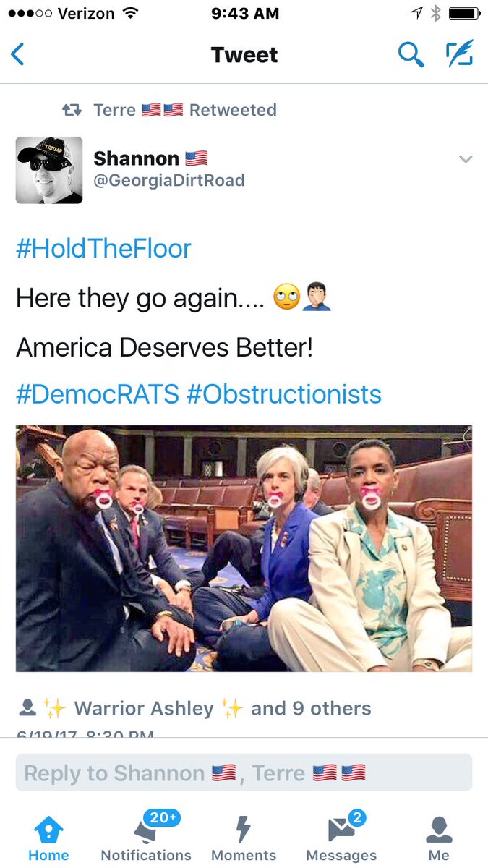Tap the Tweet title in header
488x868 pixels.
tap(244, 54)
